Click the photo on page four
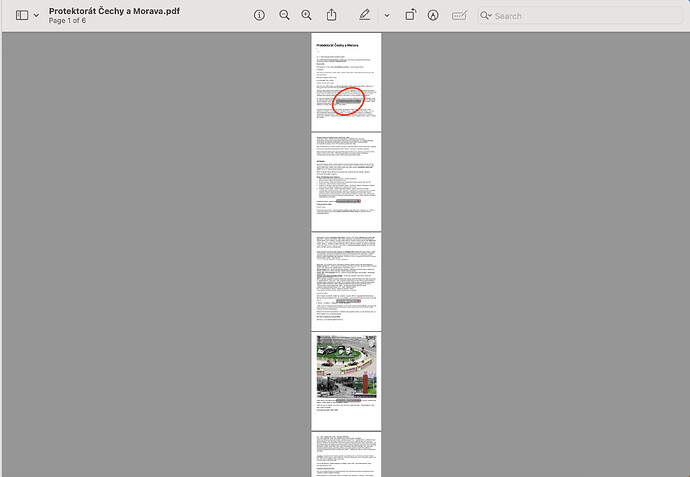The height and width of the screenshot is (477, 690). pyautogui.click(x=346, y=365)
